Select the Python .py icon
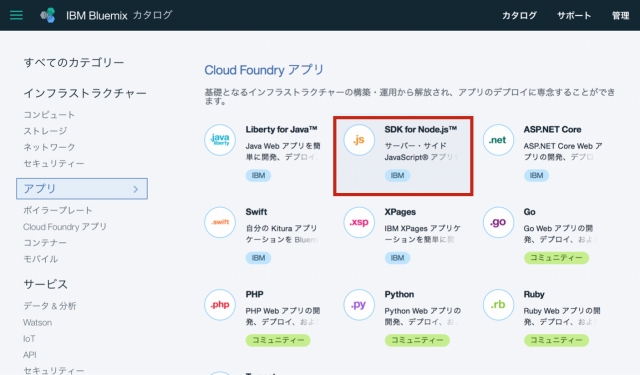This screenshot has width=640, height=375. (x=359, y=305)
